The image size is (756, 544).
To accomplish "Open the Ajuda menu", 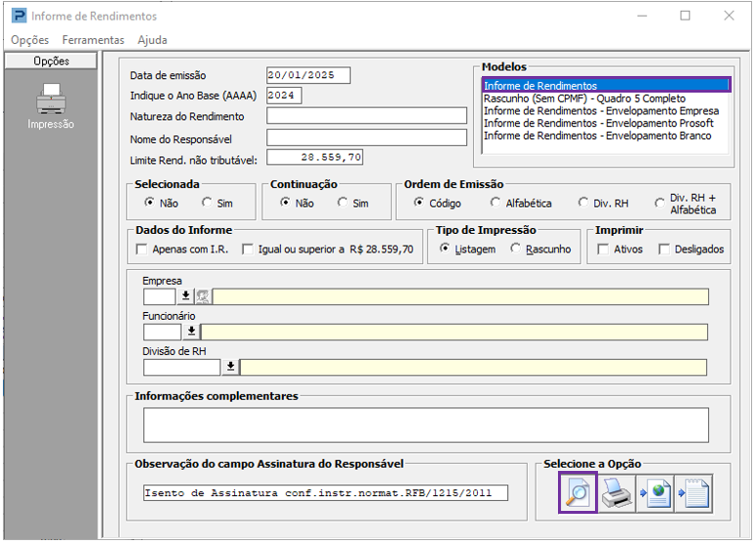I will [152, 40].
